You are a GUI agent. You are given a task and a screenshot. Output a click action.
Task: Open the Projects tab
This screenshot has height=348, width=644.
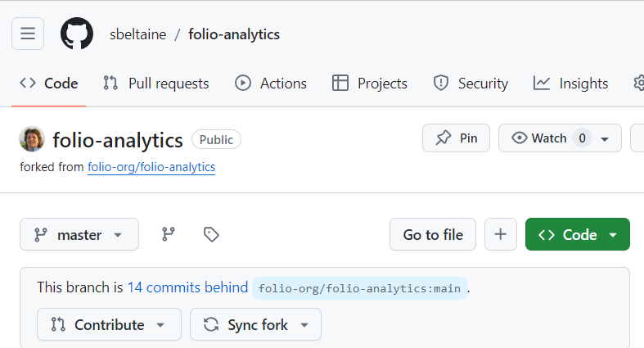pos(370,84)
